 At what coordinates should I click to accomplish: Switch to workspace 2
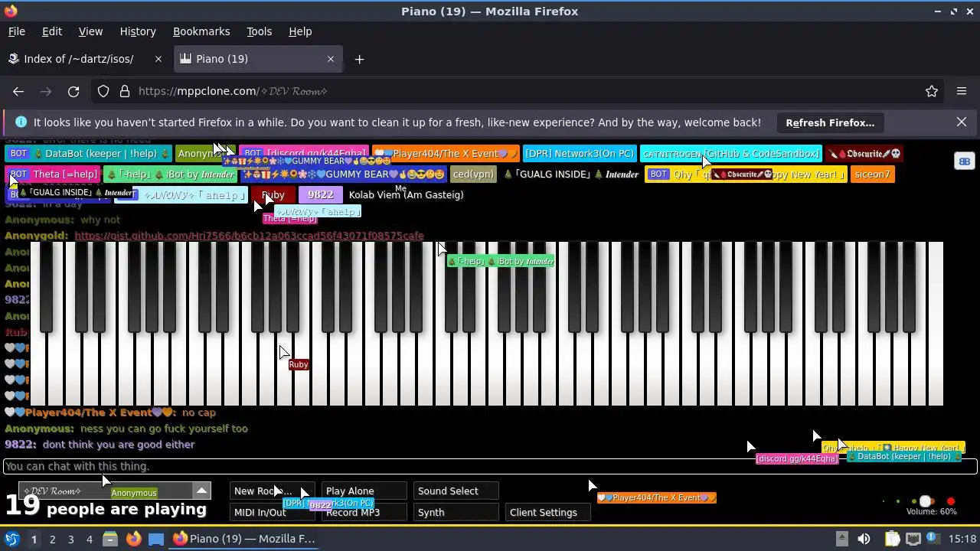pos(52,539)
